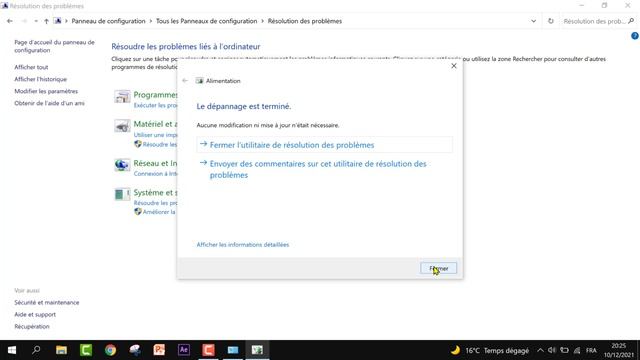Screen dimensions: 640x360
Task: Open File Explorer from taskbar
Action: point(61,350)
